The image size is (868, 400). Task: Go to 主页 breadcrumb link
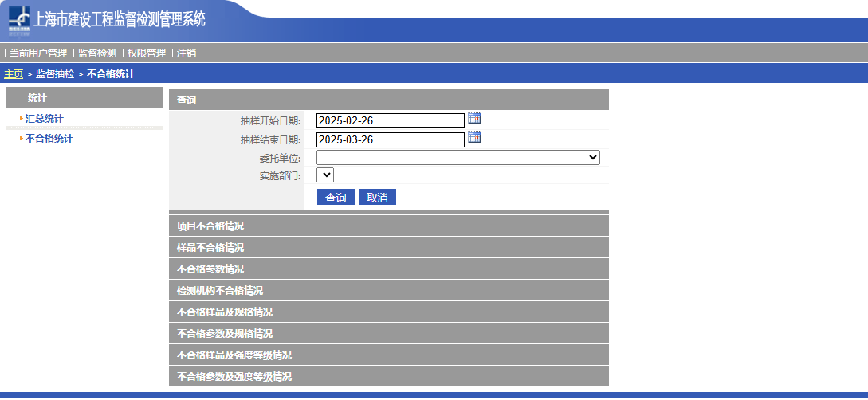pos(14,74)
